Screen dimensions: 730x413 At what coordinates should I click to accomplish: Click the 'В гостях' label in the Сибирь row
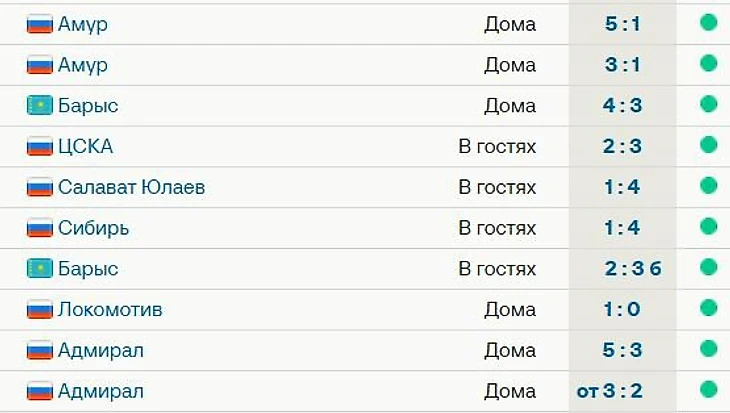click(x=497, y=228)
